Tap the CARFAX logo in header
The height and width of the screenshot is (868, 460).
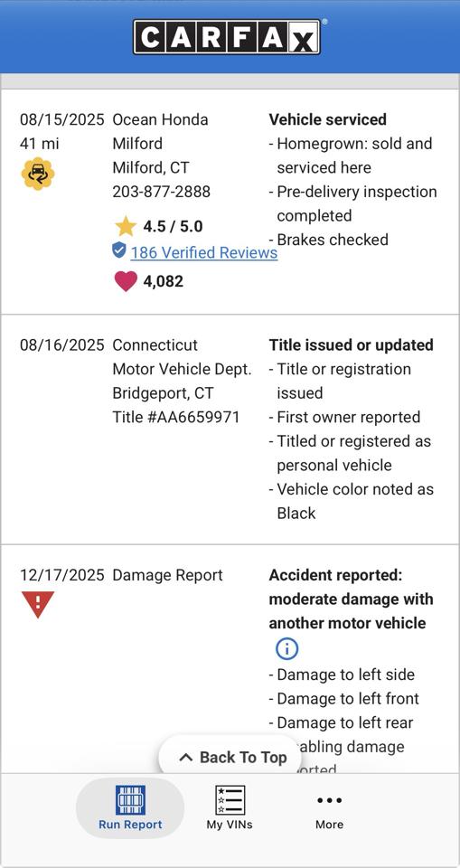(x=228, y=37)
